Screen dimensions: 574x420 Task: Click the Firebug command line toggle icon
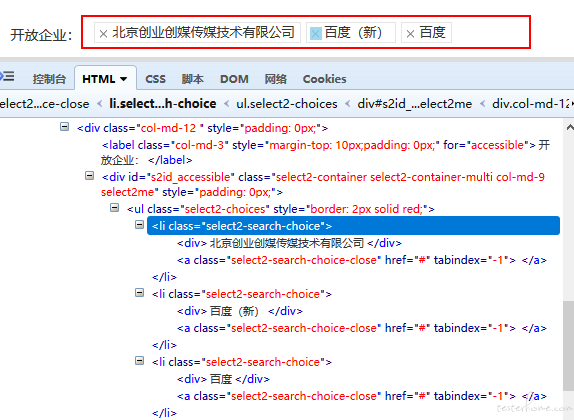click(x=7, y=76)
